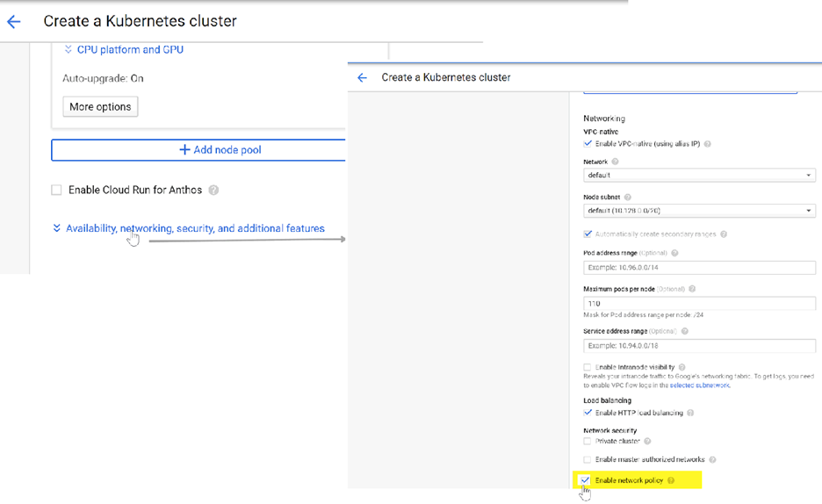Click the Service address range input field
The height and width of the screenshot is (504, 822).
point(699,346)
